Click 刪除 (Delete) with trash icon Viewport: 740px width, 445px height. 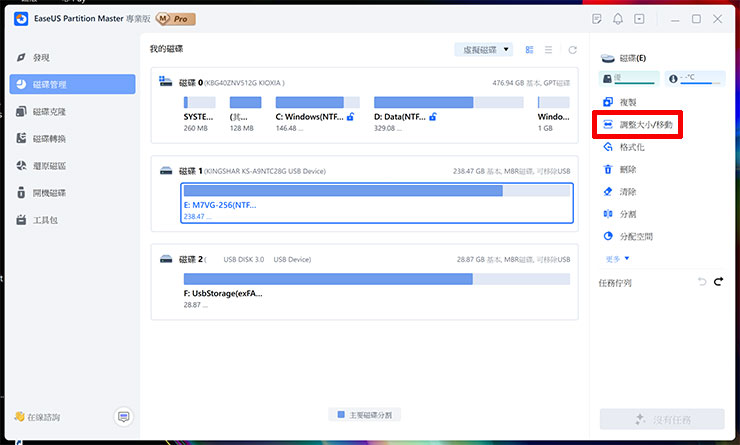point(620,169)
